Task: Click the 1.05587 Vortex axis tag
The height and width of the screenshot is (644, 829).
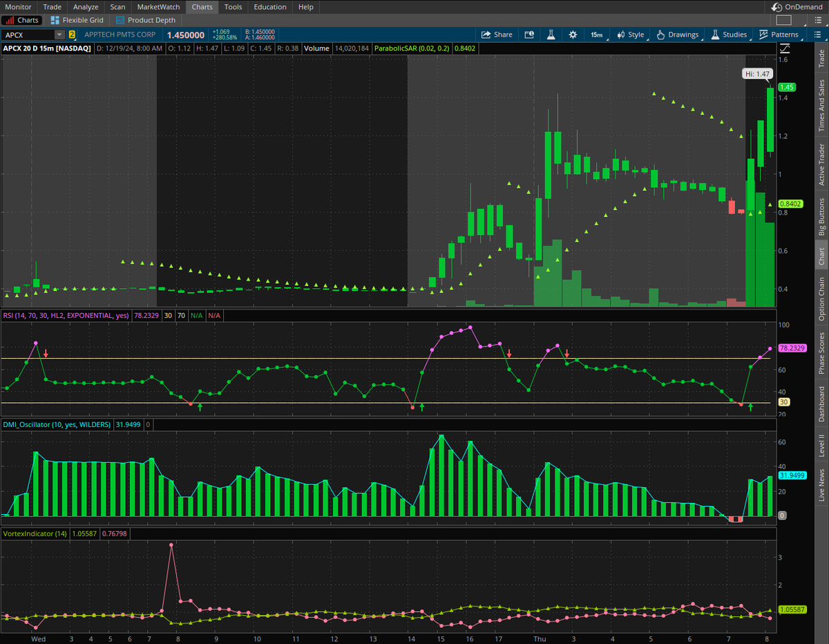Action: coord(792,610)
